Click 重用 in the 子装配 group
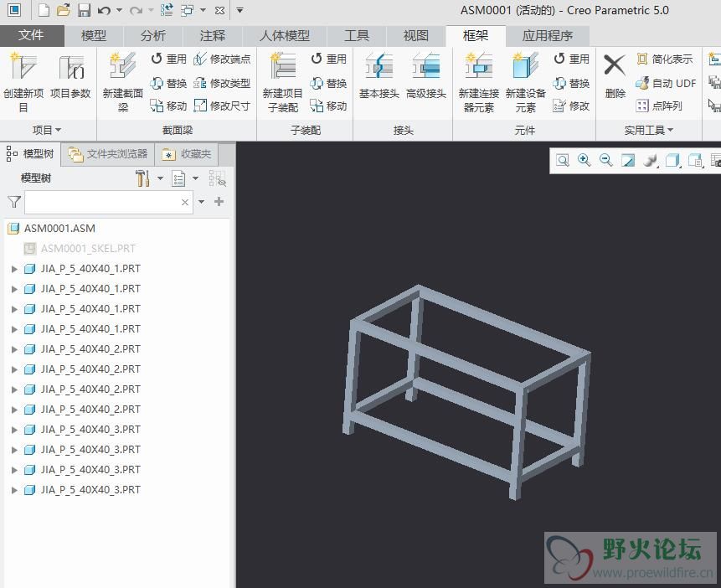This screenshot has width=721, height=588. coord(329,59)
